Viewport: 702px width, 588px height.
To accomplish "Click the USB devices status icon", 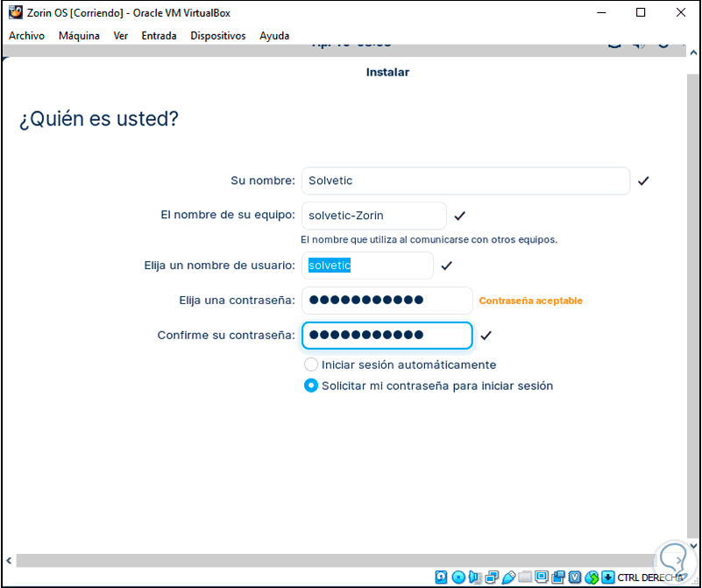I will point(508,577).
